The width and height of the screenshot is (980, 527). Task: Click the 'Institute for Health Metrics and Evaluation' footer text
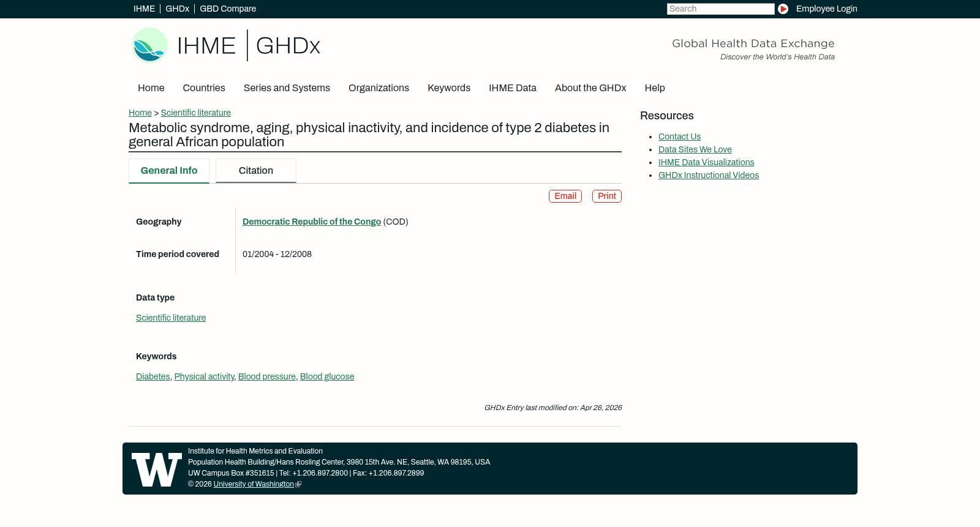point(255,452)
